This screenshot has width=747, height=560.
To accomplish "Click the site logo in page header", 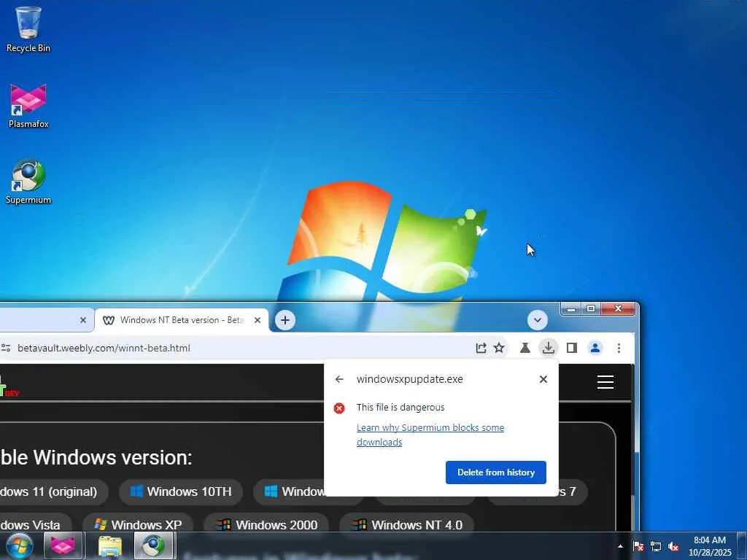I will (x=9, y=386).
